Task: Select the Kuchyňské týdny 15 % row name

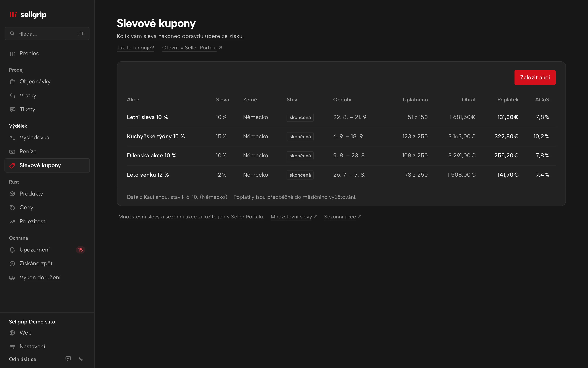Action: [x=156, y=136]
